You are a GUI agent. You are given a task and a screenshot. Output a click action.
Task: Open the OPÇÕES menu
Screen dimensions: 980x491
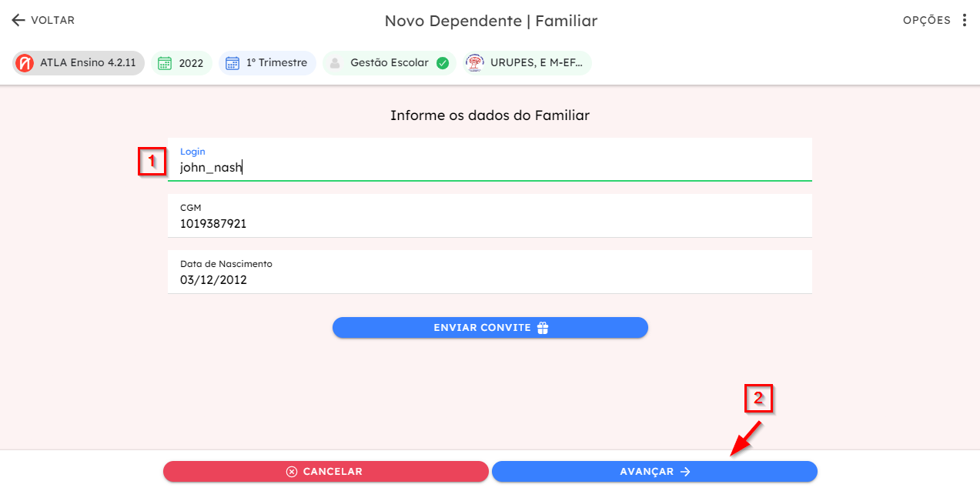point(935,20)
